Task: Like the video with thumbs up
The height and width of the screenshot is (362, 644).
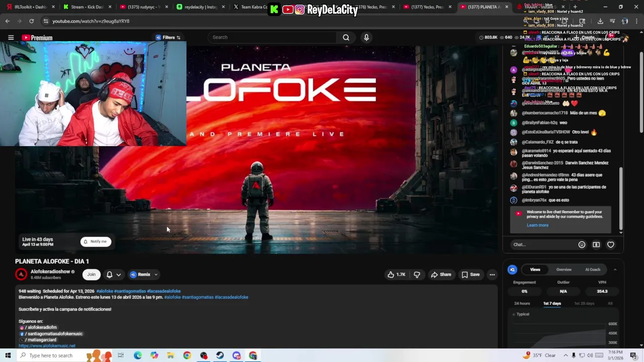Action: (x=396, y=275)
